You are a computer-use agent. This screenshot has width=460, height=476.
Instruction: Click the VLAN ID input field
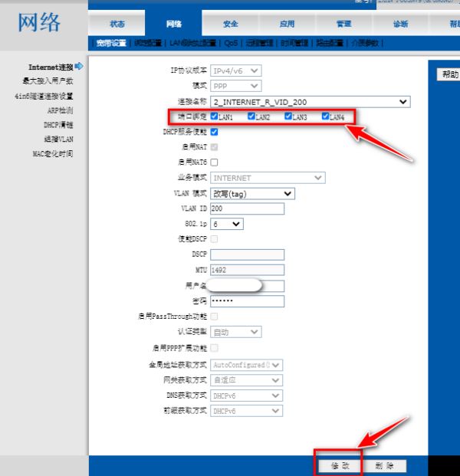(x=247, y=208)
